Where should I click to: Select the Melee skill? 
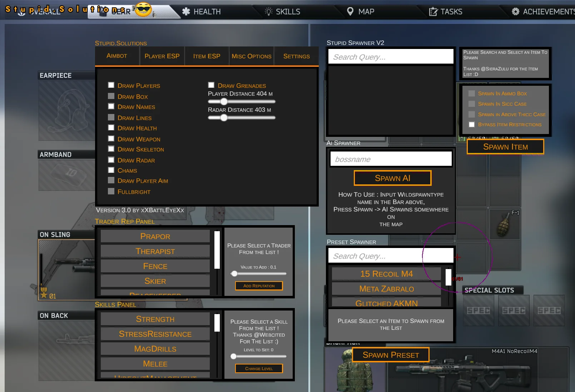coord(155,364)
